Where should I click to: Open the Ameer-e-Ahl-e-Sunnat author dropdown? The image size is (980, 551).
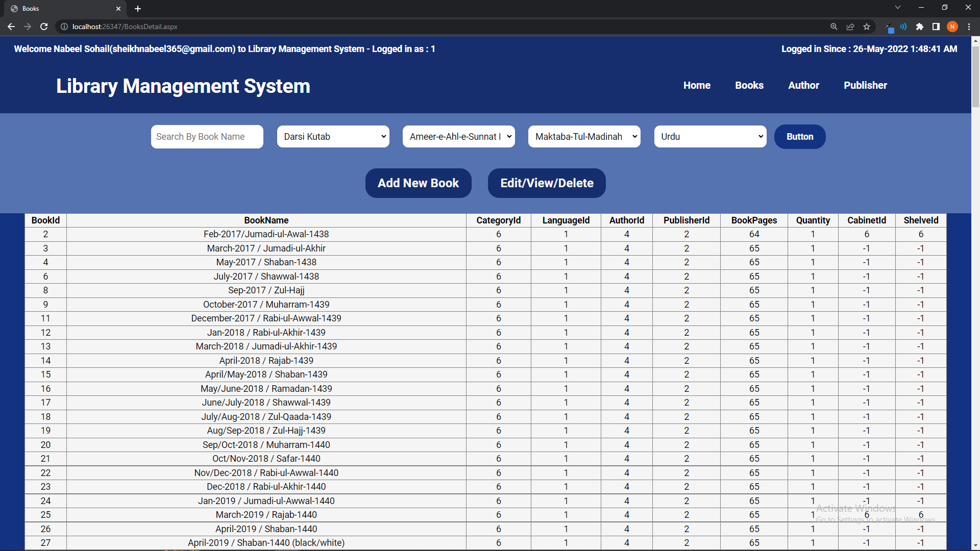coord(458,136)
